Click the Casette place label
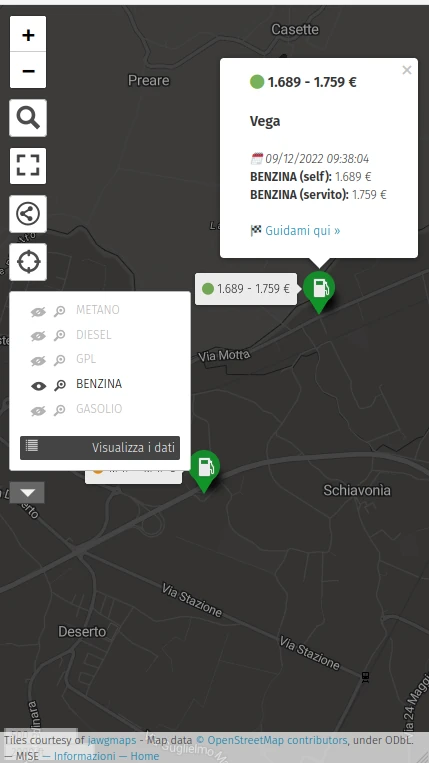Viewport: 429px width, 763px height. coord(295,29)
